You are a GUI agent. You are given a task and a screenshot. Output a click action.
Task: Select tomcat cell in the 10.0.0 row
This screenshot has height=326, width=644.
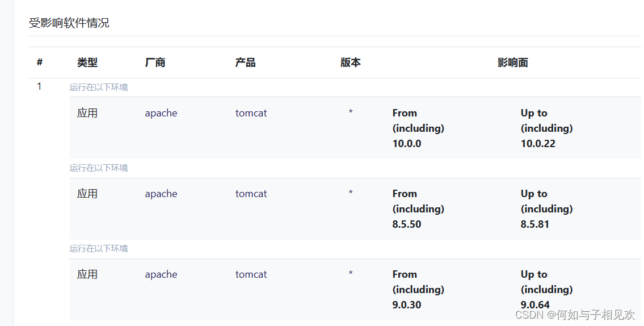tap(251, 113)
